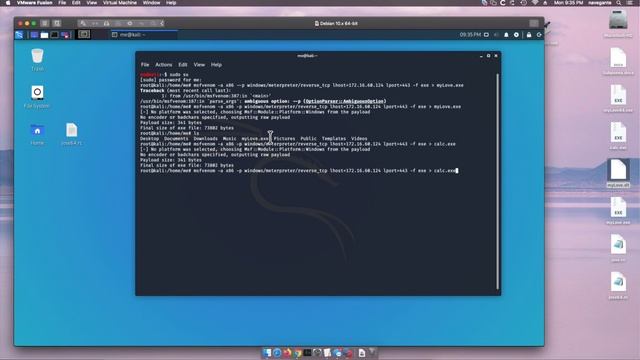Screen dimensions: 640x360
Task: Click the VMware snapshot toolbar button
Action: tap(57, 23)
